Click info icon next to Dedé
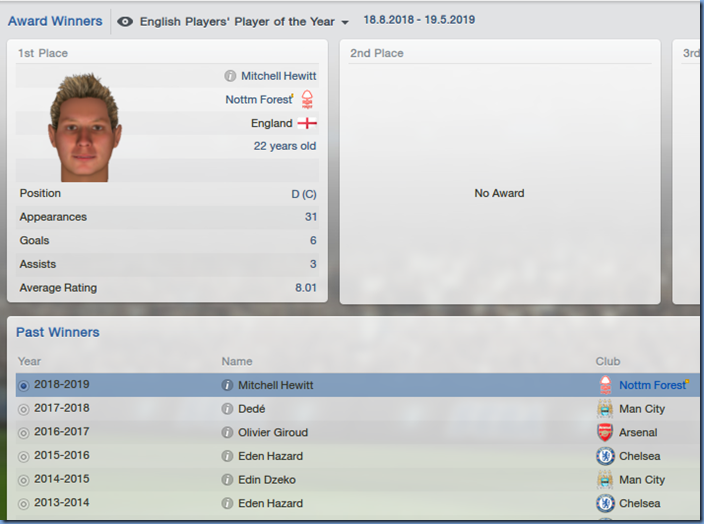Viewport: 704px width, 524px height. coord(227,409)
